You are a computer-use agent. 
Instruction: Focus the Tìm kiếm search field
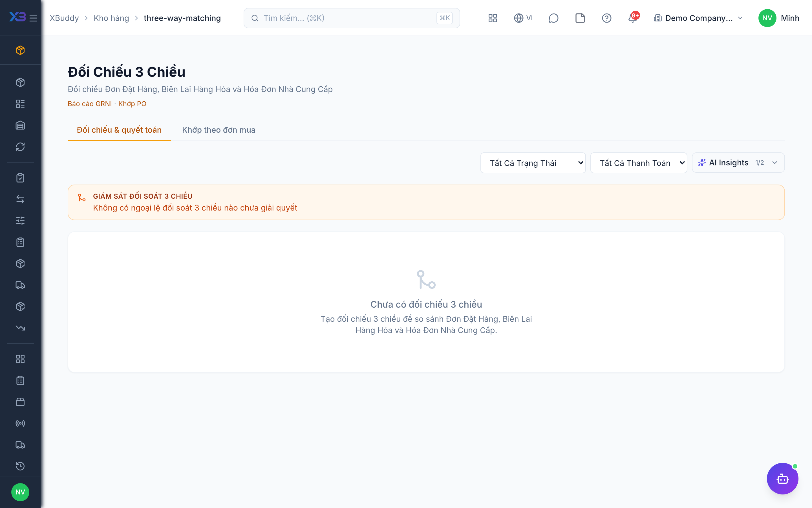coord(352,18)
